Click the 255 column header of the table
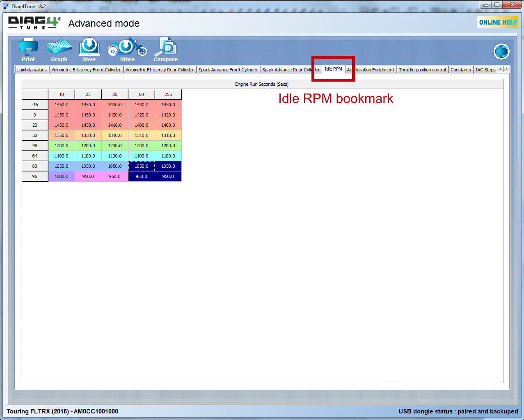Screen dimensions: 524x420 [x=167, y=94]
